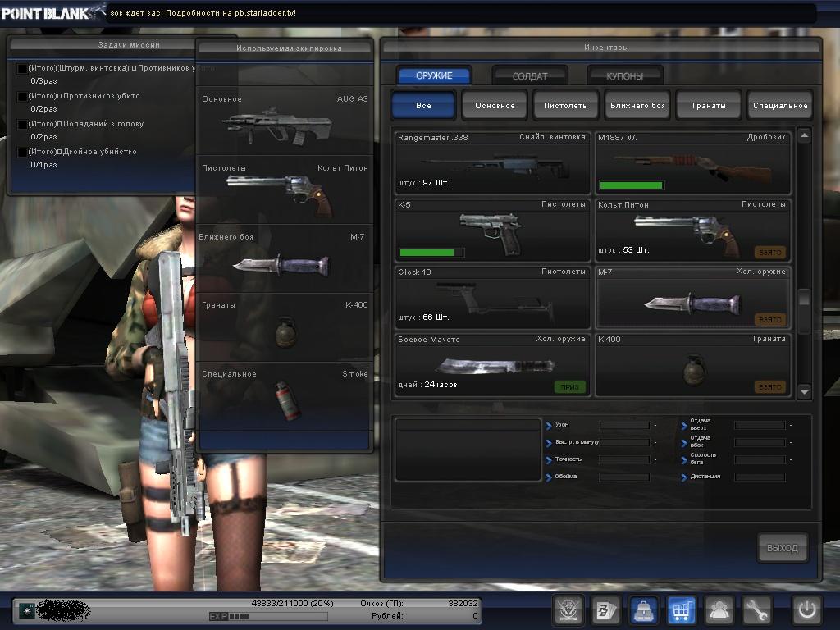
Task: Open the PB mission cards icon
Action: pyautogui.click(x=606, y=610)
